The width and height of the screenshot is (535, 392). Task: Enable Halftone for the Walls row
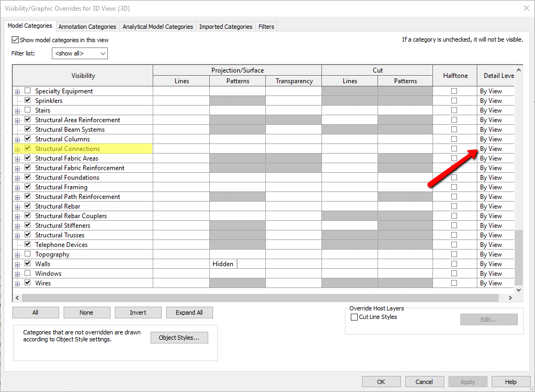pos(454,264)
